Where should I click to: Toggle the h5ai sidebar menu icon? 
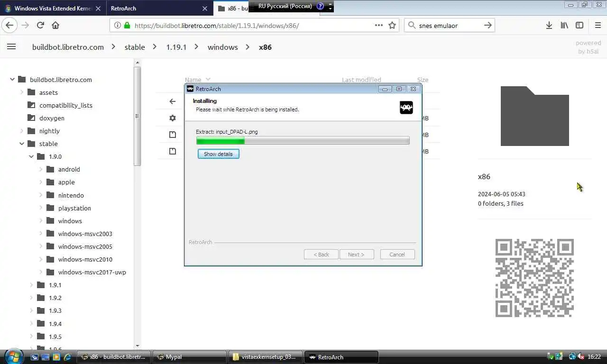(x=11, y=46)
